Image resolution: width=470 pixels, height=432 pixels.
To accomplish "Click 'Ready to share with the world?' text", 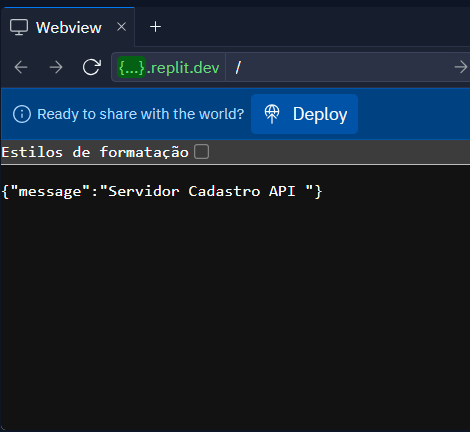I will pos(141,114).
